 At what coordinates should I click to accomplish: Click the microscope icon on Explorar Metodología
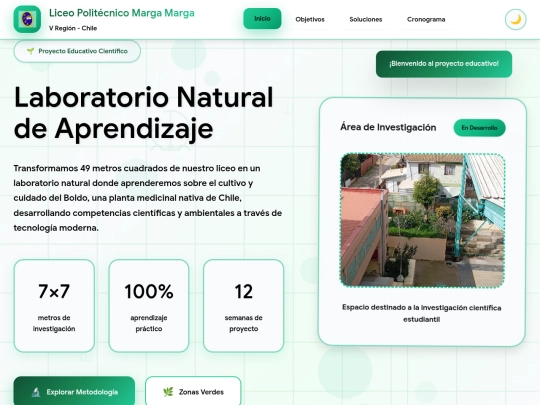tap(36, 392)
